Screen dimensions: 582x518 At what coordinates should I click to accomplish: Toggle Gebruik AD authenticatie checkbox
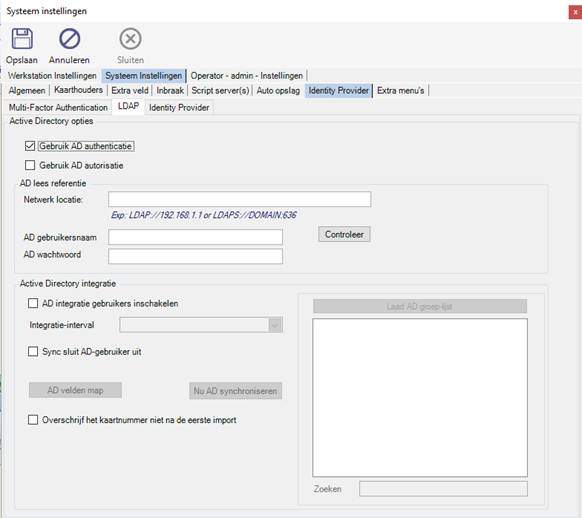30,146
